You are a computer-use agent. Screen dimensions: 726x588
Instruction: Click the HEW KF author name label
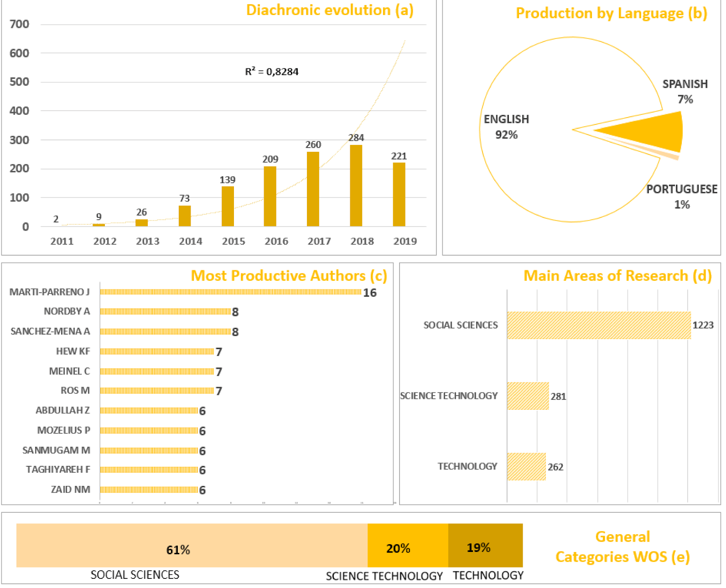[73, 351]
